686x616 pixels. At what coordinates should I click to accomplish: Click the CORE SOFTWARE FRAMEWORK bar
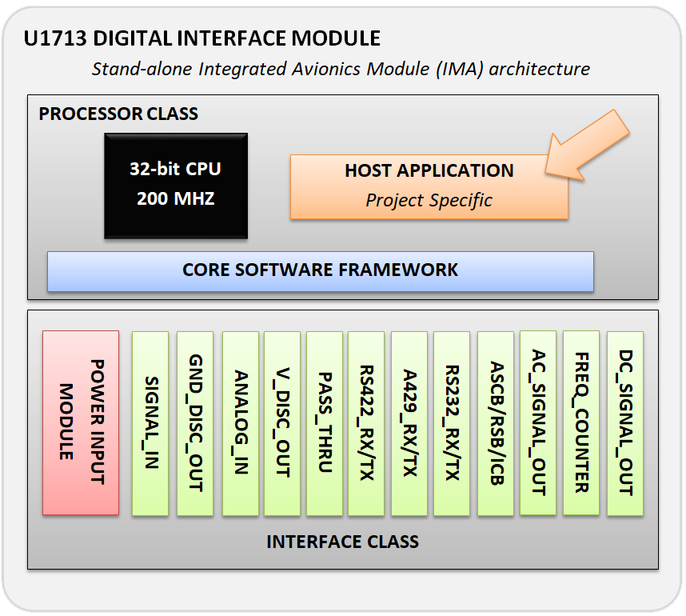(321, 271)
